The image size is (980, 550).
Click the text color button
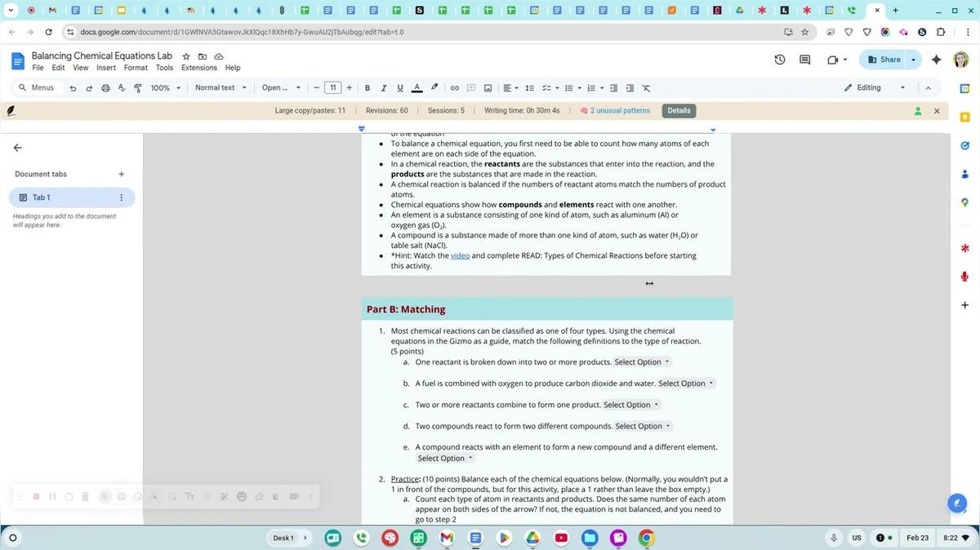[x=416, y=88]
